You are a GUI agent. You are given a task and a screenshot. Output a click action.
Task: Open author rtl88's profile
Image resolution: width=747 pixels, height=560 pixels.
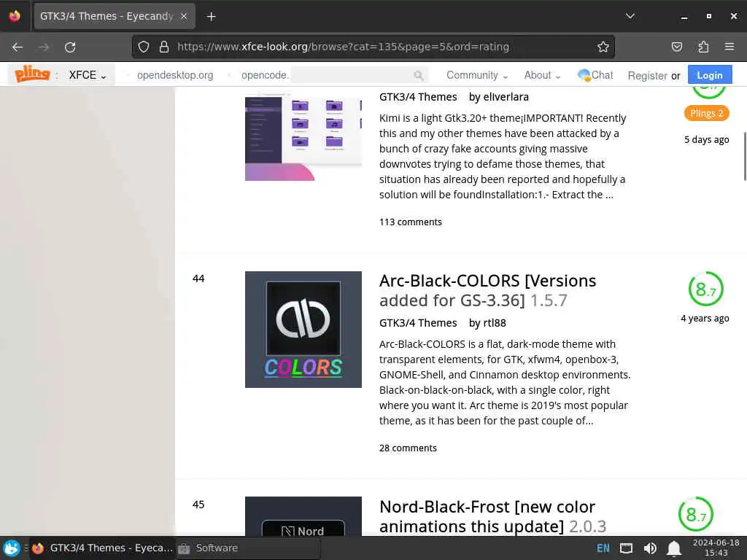495,323
